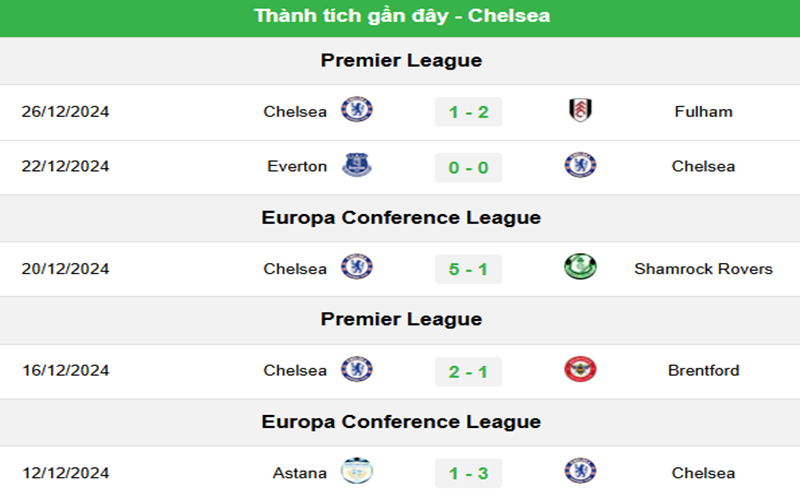Select the 5 - 1 score box
Image resolution: width=800 pixels, height=500 pixels.
click(468, 269)
